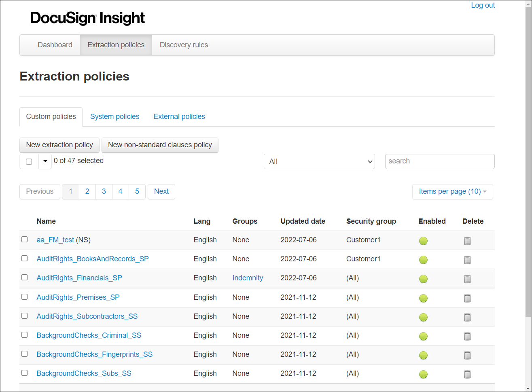Delete the AuditRights_Subcontractors_SS policy
The width and height of the screenshot is (532, 392).
(467, 317)
